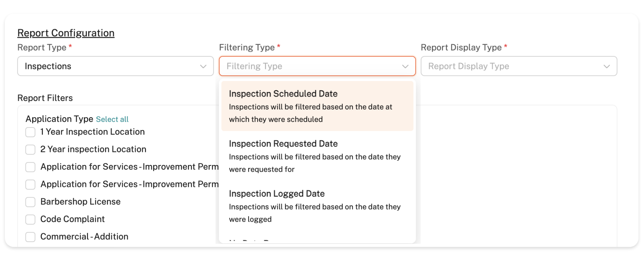Check the Commercial - Addition checkbox
Image resolution: width=644 pixels, height=255 pixels.
pyautogui.click(x=30, y=237)
